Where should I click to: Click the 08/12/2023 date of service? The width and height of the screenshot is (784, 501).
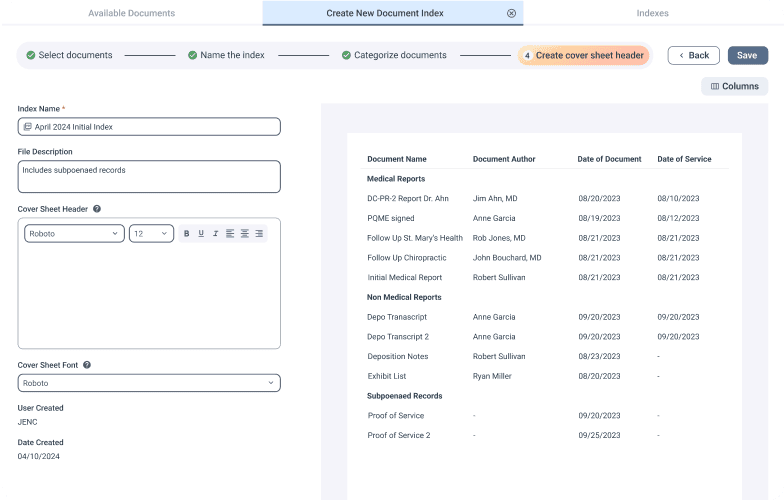(x=678, y=218)
